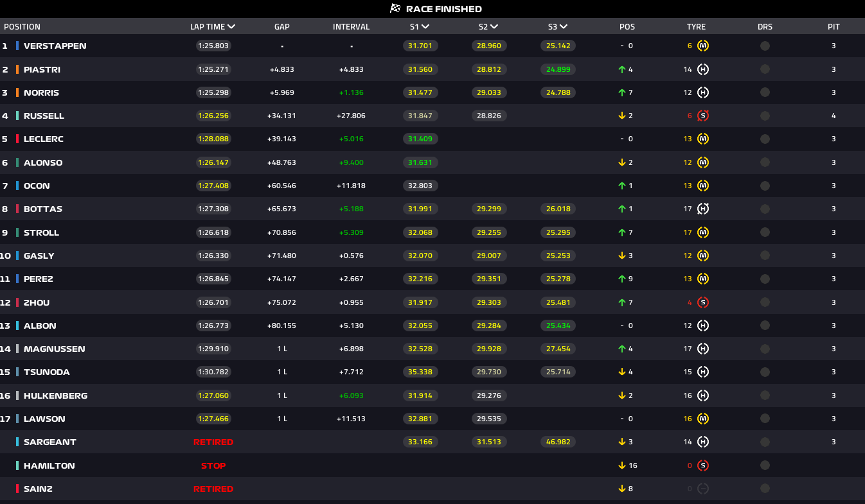Click Perez's green position gain arrow

pyautogui.click(x=622, y=279)
